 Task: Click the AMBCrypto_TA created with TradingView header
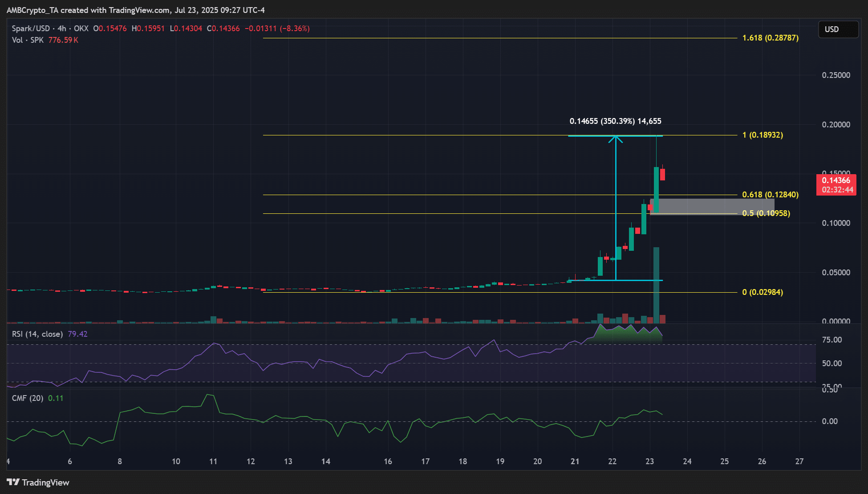(135, 10)
